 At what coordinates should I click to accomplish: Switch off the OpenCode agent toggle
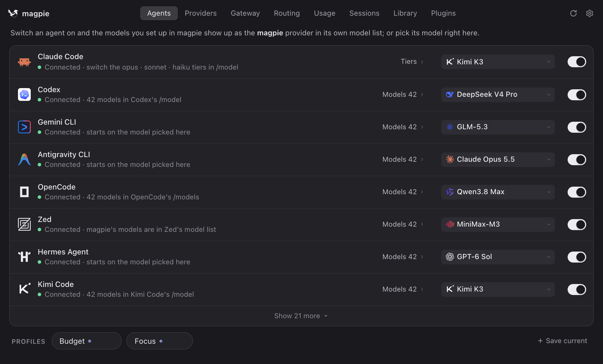577,192
